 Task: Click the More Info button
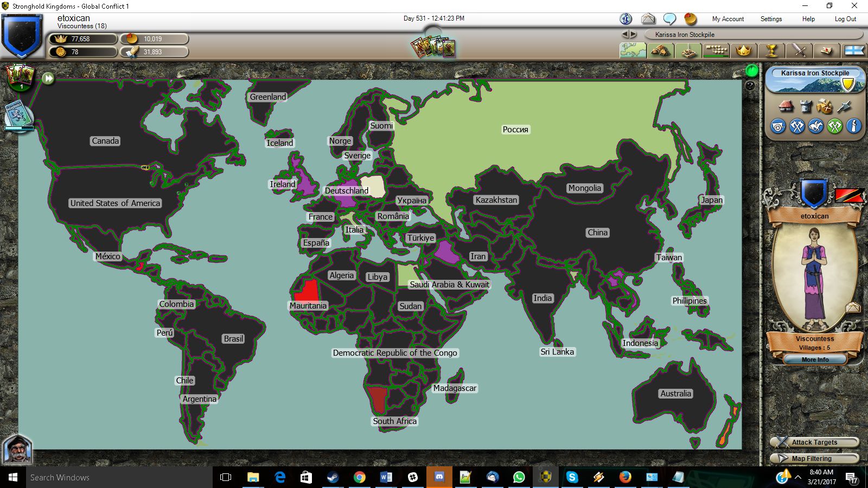click(x=815, y=359)
